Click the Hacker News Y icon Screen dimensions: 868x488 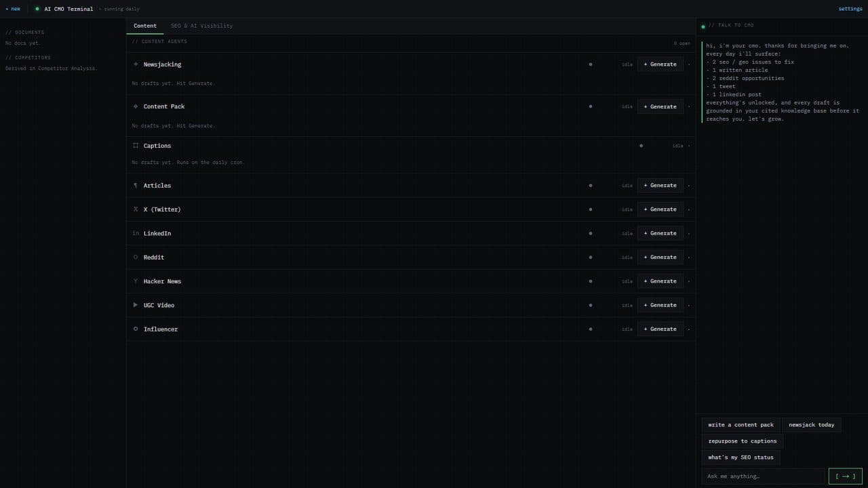(x=136, y=281)
